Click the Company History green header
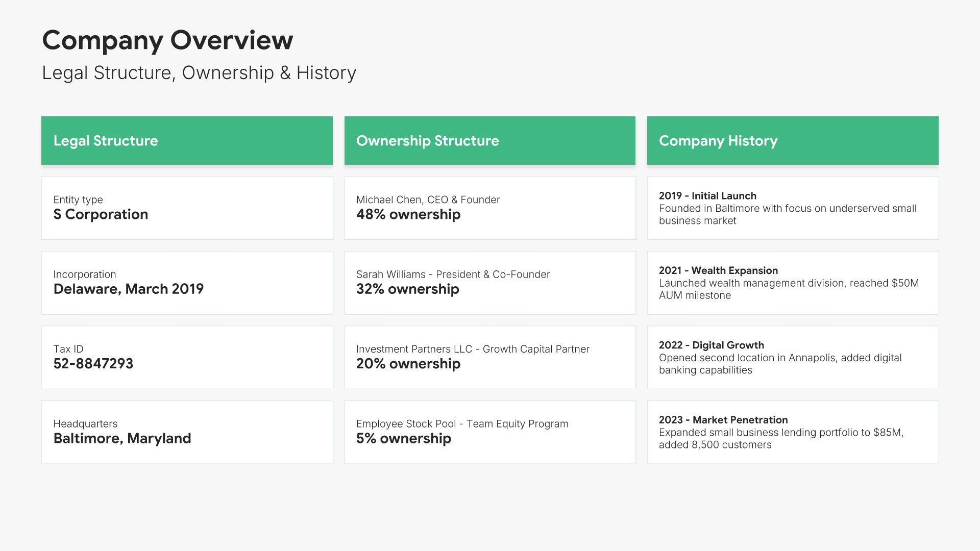980x551 pixels. tap(792, 141)
